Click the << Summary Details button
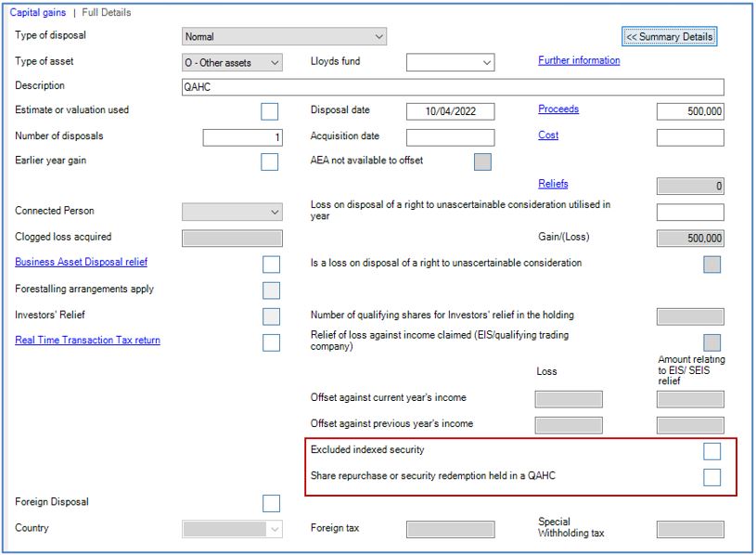756x555 pixels. coord(669,36)
